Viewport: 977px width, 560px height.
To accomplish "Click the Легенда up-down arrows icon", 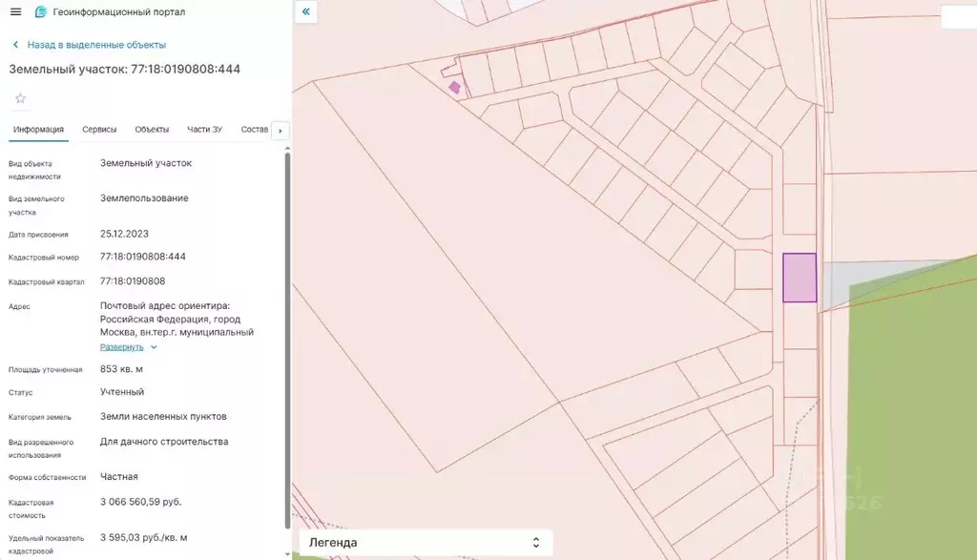I will [536, 543].
